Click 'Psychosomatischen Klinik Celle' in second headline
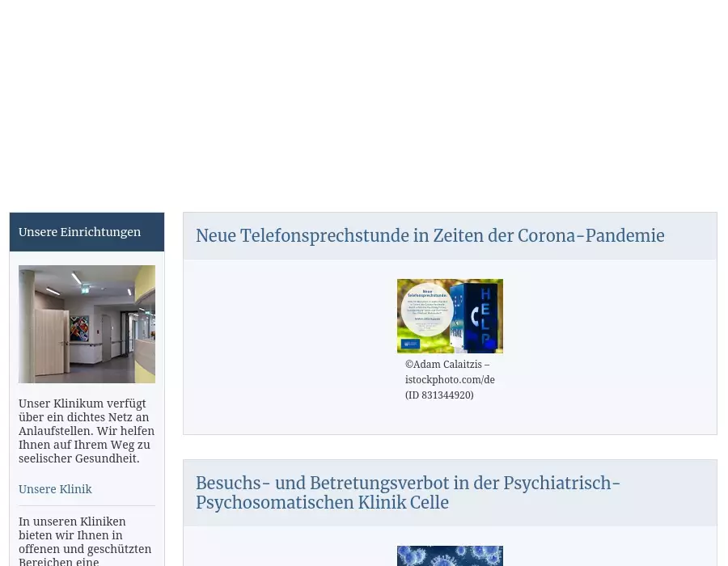 coord(322,503)
